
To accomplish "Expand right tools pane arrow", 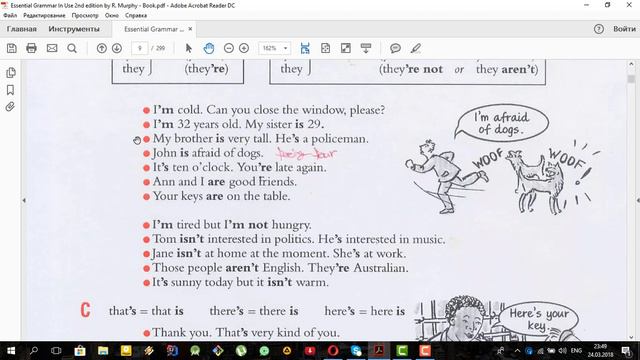I will [x=638, y=200].
